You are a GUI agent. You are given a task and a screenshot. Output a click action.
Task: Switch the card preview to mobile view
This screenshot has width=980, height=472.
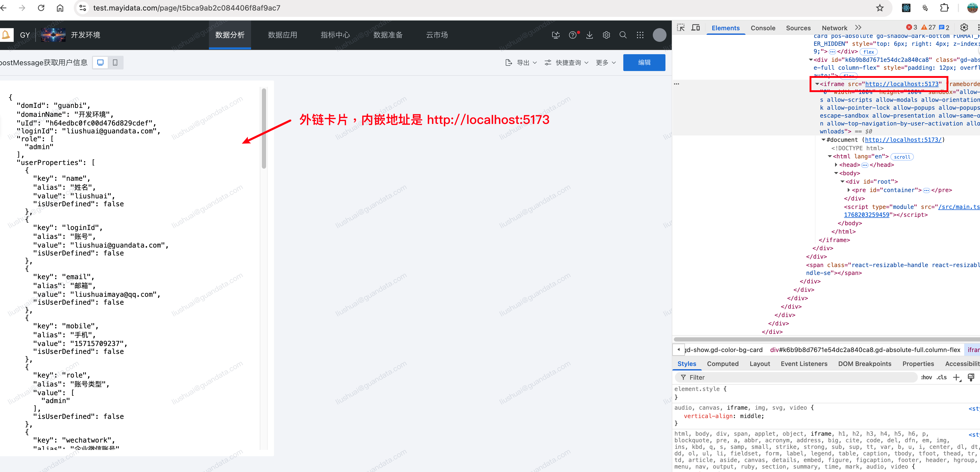tap(115, 62)
